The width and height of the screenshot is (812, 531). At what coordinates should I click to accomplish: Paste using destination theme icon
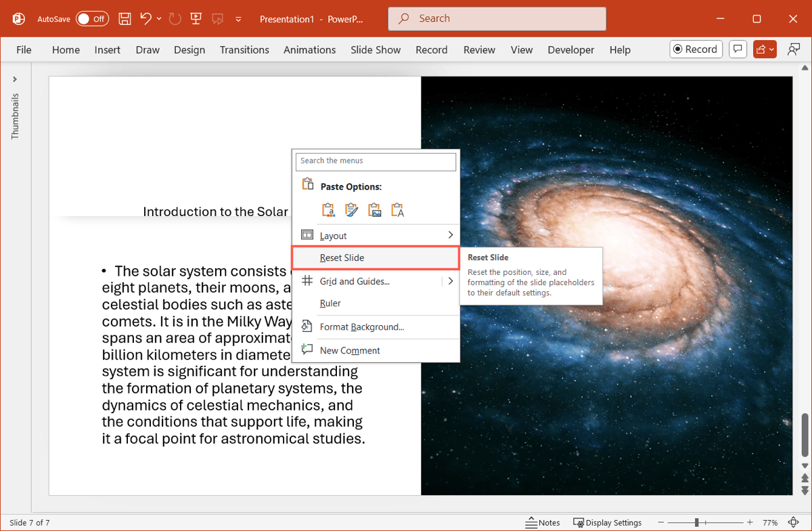click(x=328, y=210)
